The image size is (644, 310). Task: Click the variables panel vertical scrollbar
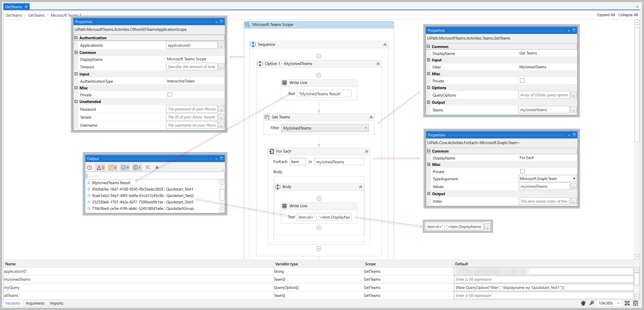(x=637, y=279)
